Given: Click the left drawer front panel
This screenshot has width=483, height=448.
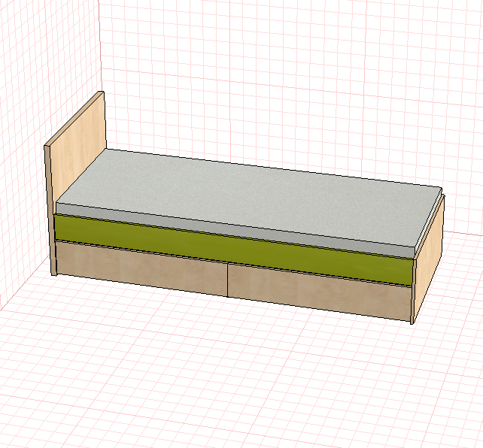Looking at the screenshot, I should 141,268.
